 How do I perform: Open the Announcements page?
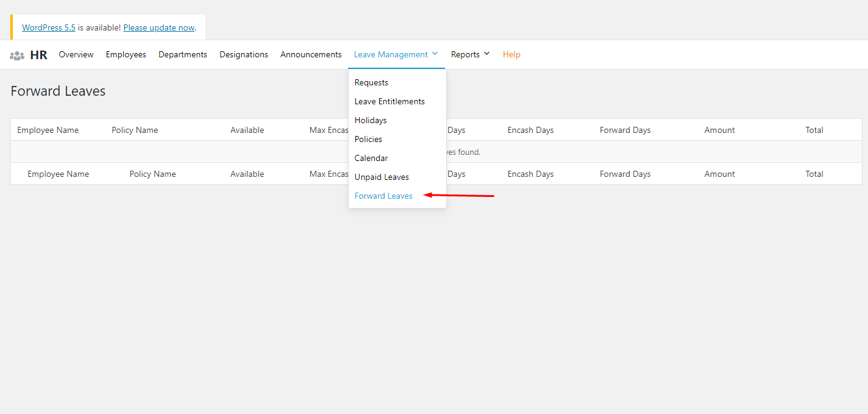[x=311, y=54]
